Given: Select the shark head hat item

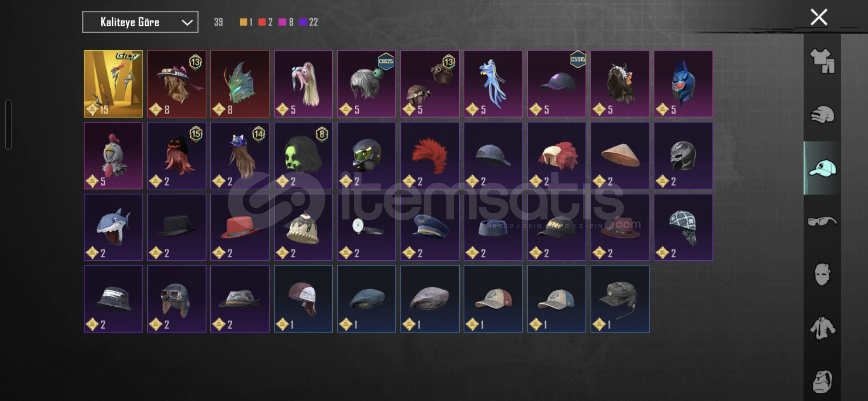Looking at the screenshot, I should [x=113, y=227].
